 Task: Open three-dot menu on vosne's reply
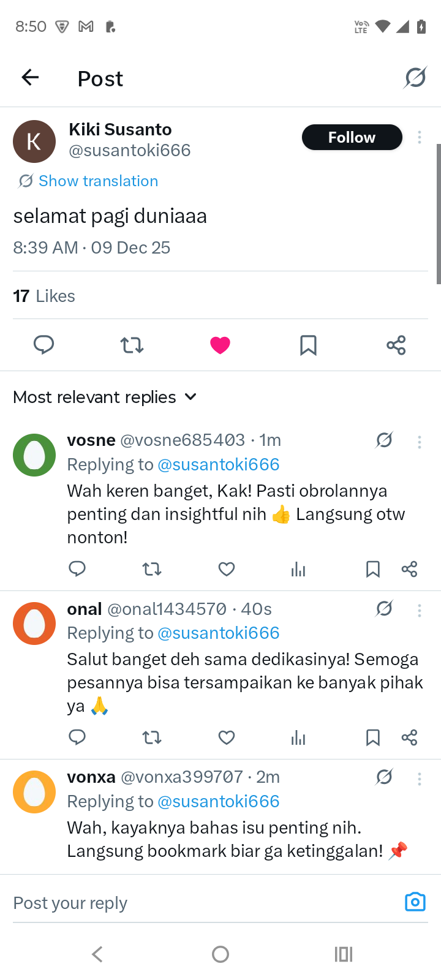coord(420,442)
